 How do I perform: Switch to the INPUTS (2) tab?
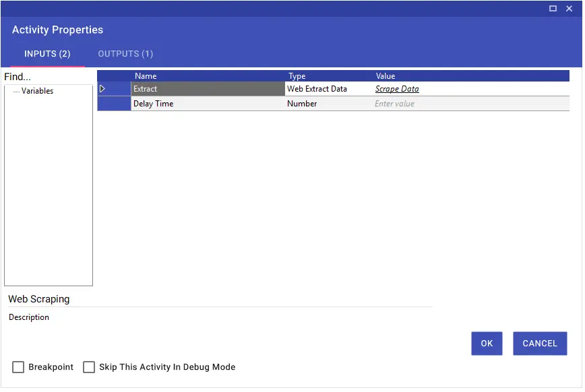[47, 54]
